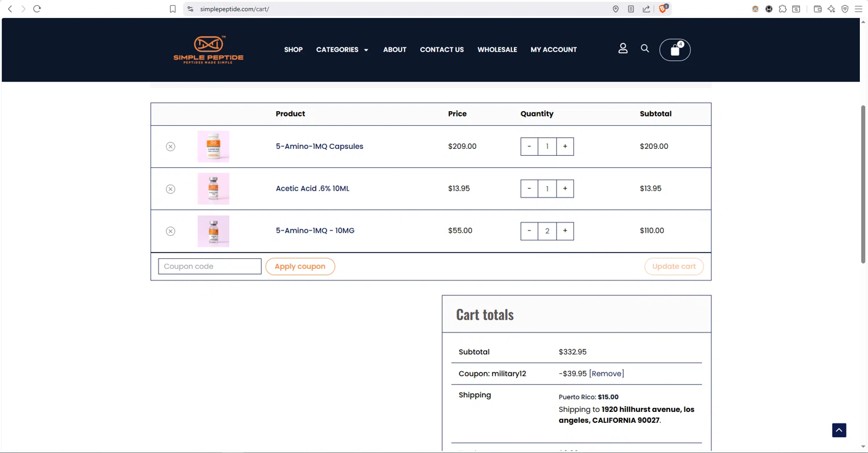
Task: Click the share icon in address bar
Action: (646, 9)
